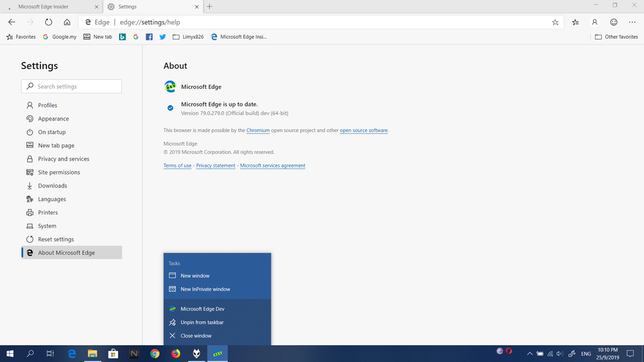Go back using the browser back arrow
This screenshot has width=644, height=362.
(x=12, y=22)
